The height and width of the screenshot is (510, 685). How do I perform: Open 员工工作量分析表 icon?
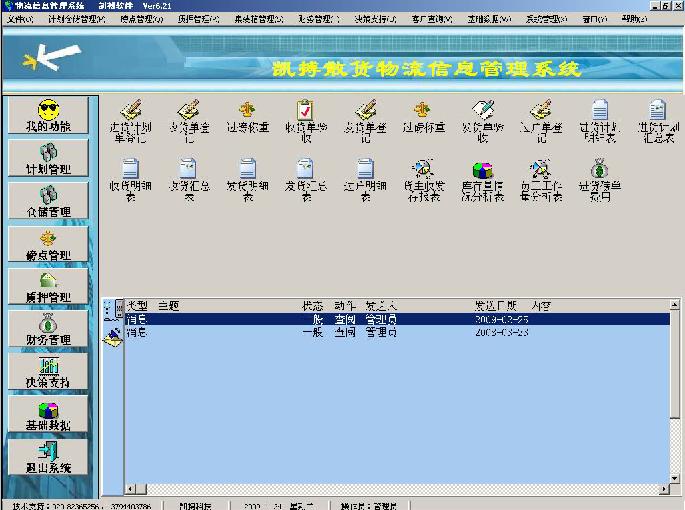(x=541, y=180)
